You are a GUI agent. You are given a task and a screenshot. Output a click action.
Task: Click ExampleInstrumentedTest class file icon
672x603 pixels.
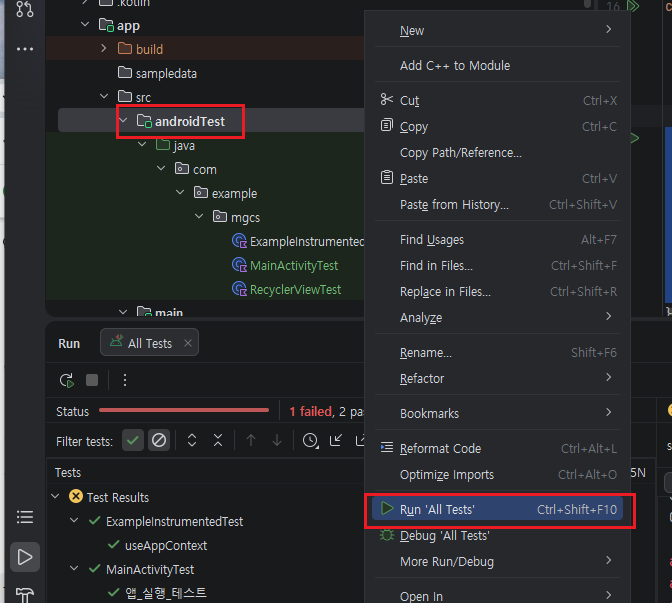pos(239,241)
